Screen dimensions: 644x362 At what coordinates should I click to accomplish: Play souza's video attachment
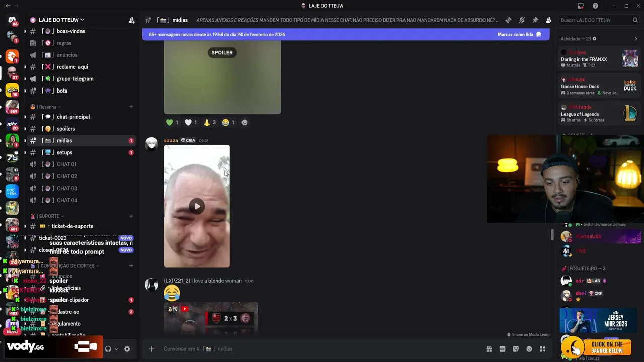[197, 206]
